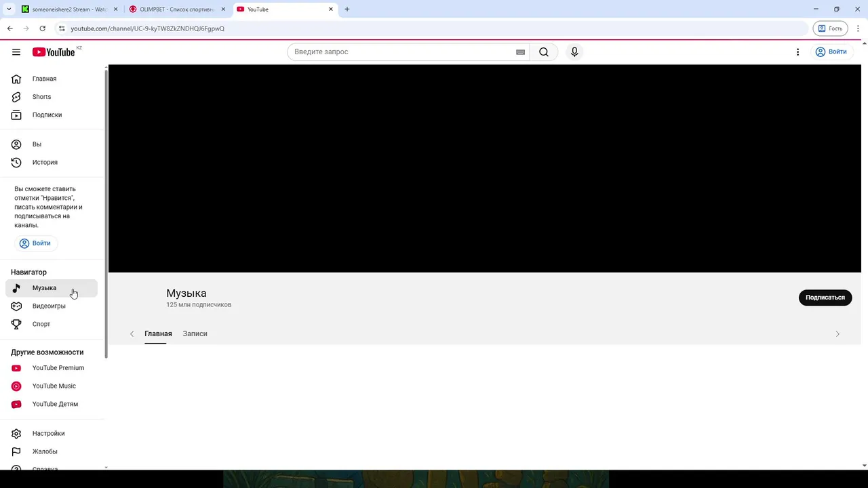
Task: Click the Войти button in header
Action: [831, 52]
